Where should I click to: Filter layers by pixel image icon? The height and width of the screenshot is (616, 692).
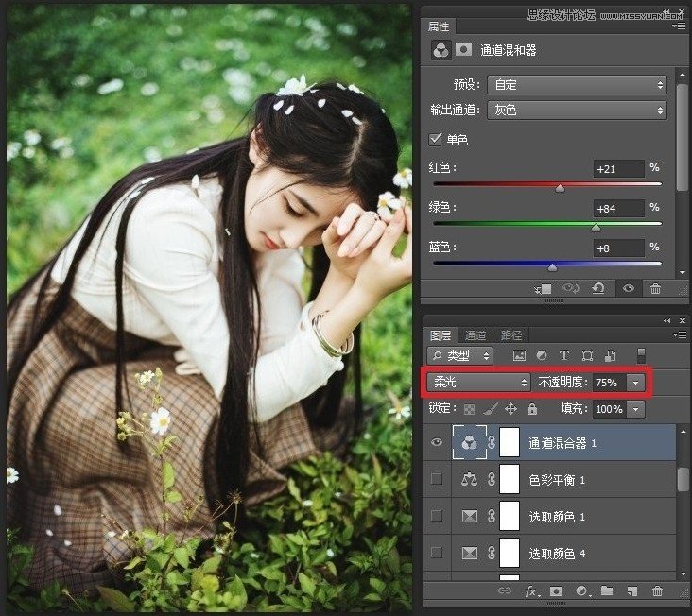[x=519, y=355]
